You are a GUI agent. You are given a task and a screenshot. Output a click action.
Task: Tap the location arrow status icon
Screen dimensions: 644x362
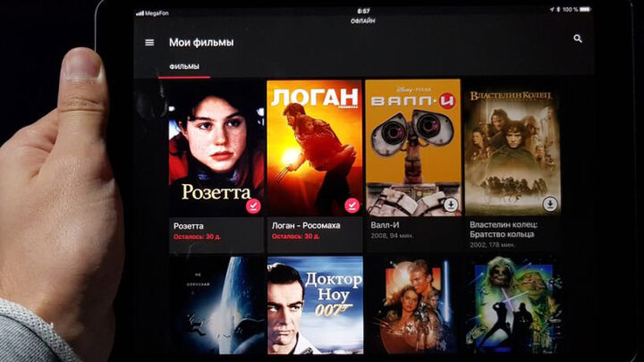tap(552, 9)
